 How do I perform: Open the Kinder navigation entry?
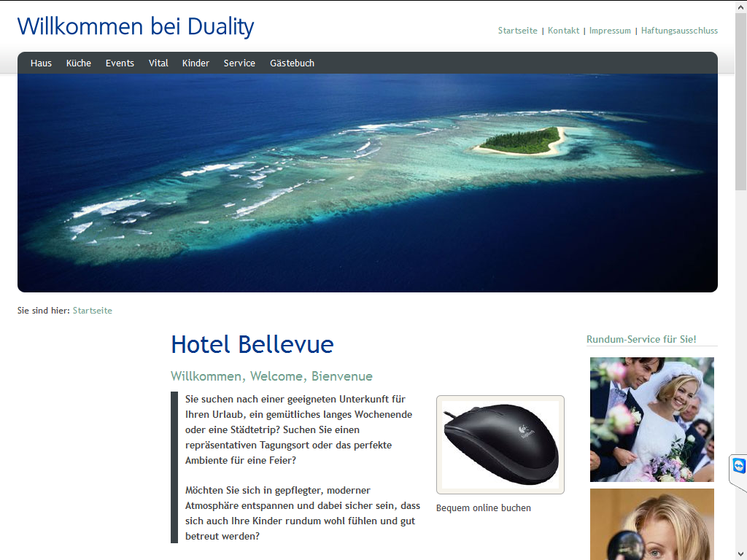196,63
